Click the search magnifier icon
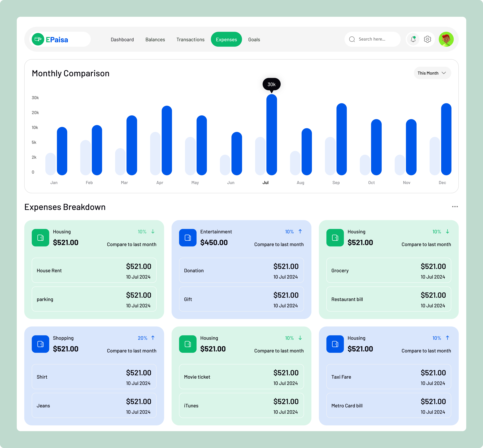The width and height of the screenshot is (483, 448). (x=352, y=39)
